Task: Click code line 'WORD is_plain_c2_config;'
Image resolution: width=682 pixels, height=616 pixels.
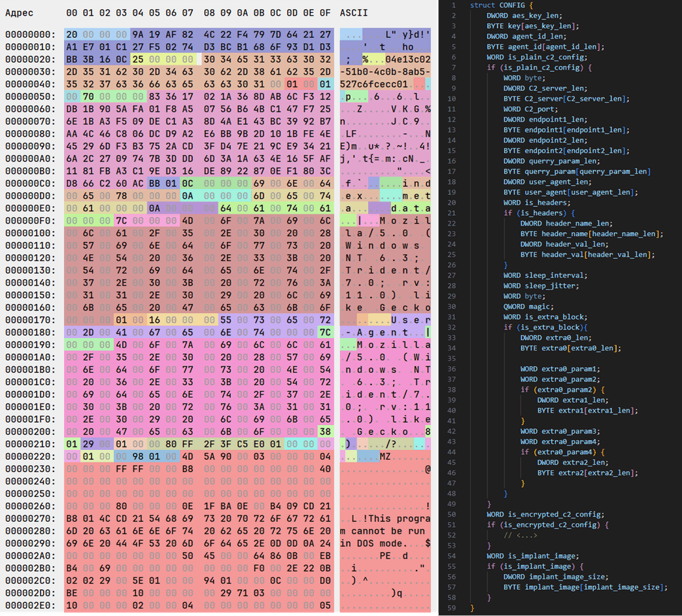Action: pyautogui.click(x=537, y=57)
